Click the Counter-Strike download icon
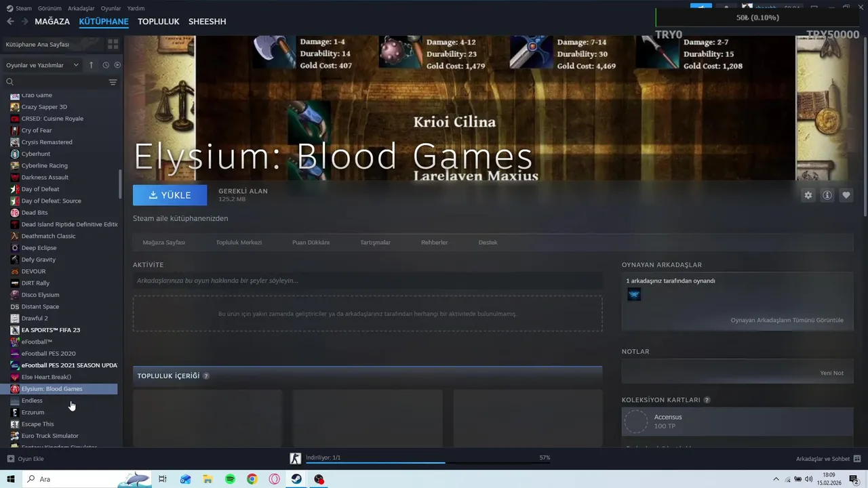Screen dimensions: 868x488 coord(295,459)
